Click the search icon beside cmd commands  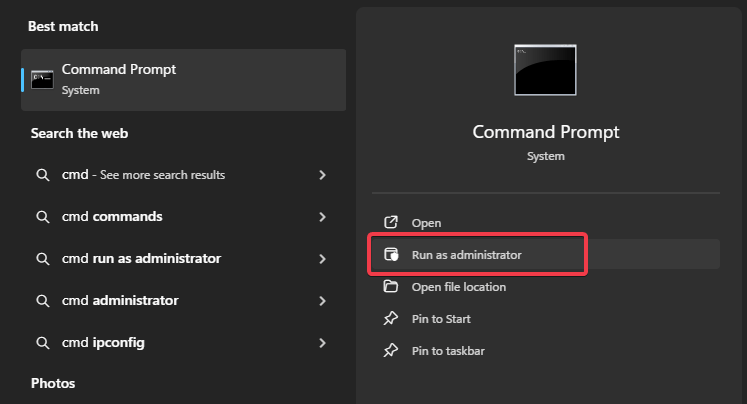[43, 217]
